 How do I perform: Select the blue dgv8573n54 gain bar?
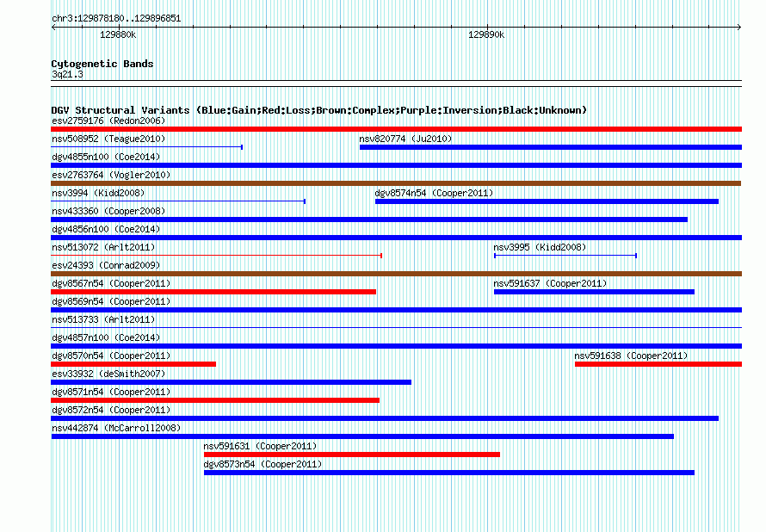click(x=449, y=473)
